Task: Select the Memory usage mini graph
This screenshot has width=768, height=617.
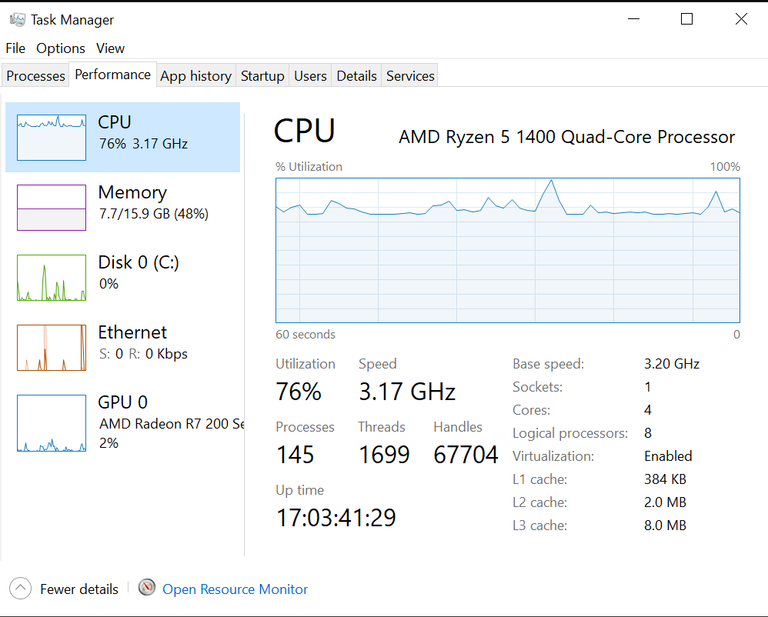Action: (51, 207)
